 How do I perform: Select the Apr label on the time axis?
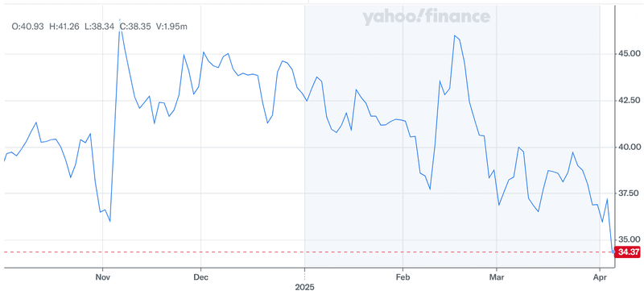coord(601,277)
